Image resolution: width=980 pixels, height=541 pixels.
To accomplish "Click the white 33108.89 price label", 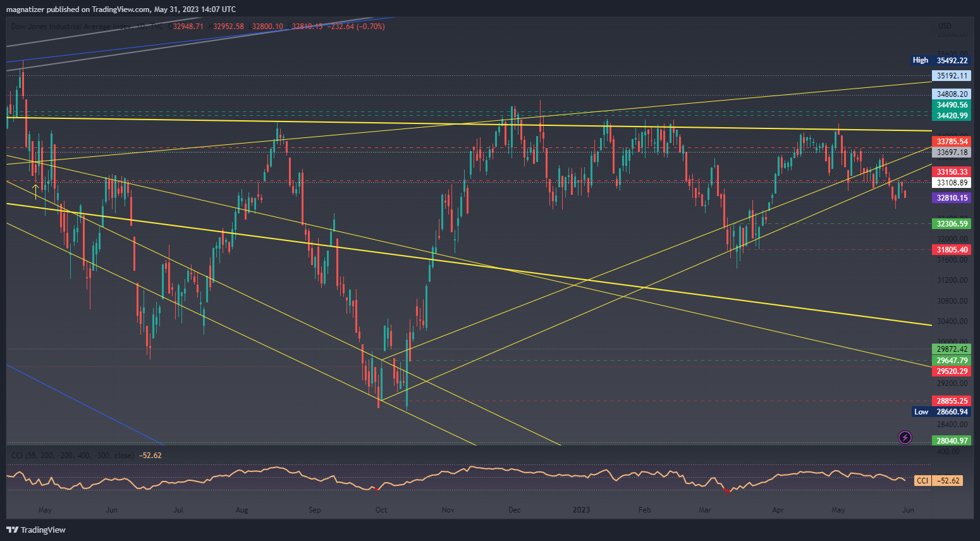I will [x=952, y=183].
